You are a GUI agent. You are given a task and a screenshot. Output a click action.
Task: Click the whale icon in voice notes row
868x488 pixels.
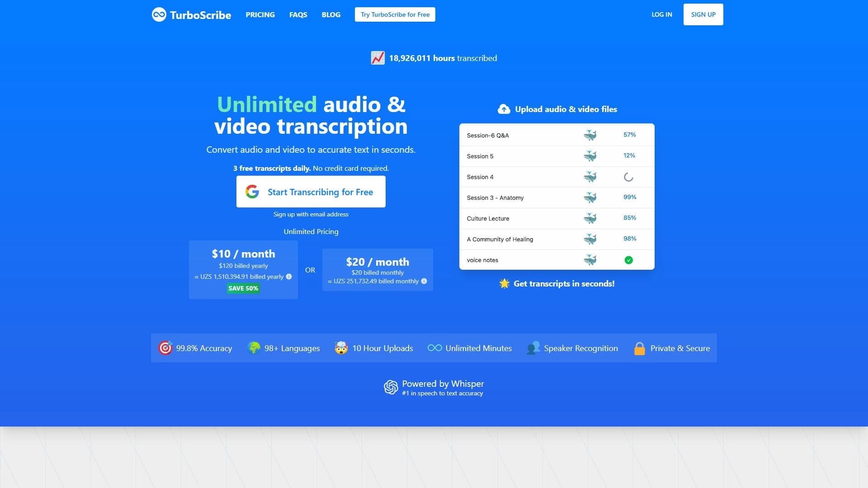click(590, 260)
